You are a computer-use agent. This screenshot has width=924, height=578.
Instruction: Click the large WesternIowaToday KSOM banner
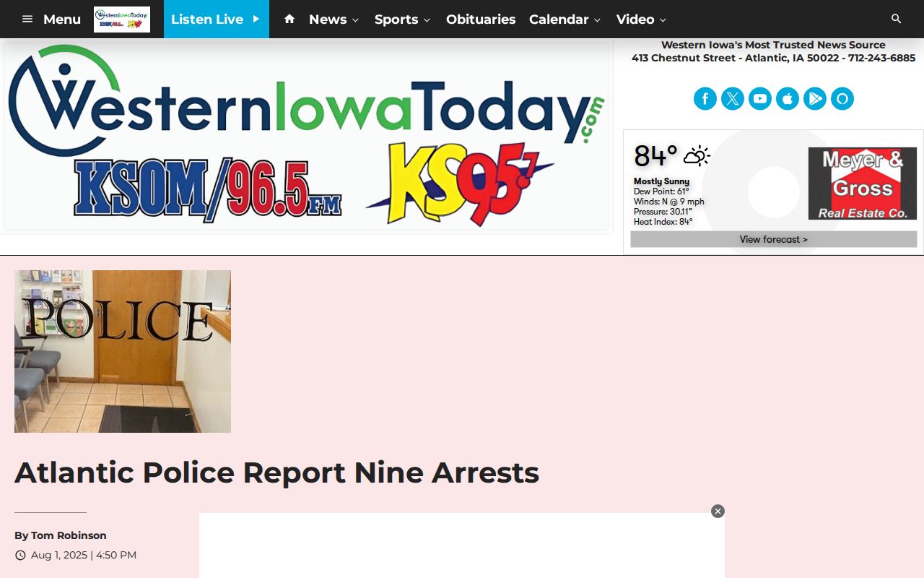[x=307, y=136]
